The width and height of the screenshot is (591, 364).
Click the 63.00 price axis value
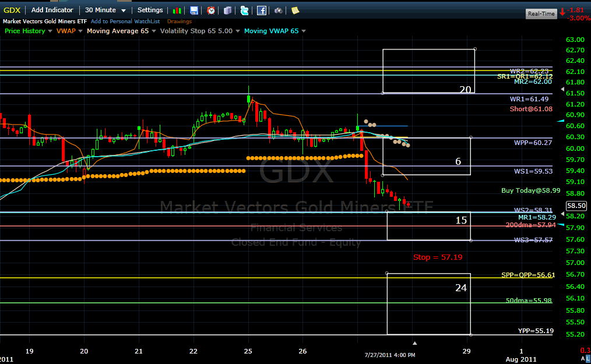(575, 40)
